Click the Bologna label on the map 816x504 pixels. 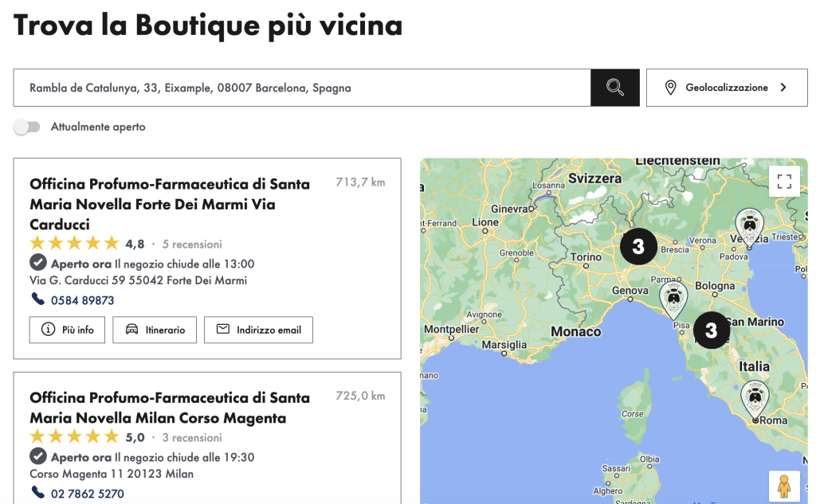point(715,286)
